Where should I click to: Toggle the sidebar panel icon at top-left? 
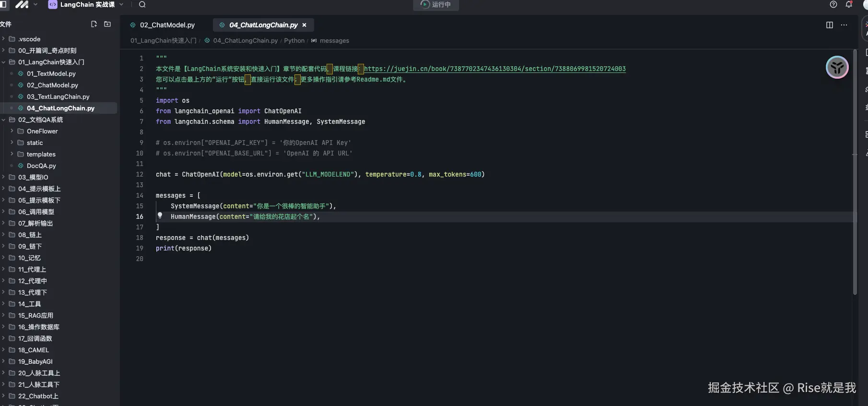pos(3,4)
